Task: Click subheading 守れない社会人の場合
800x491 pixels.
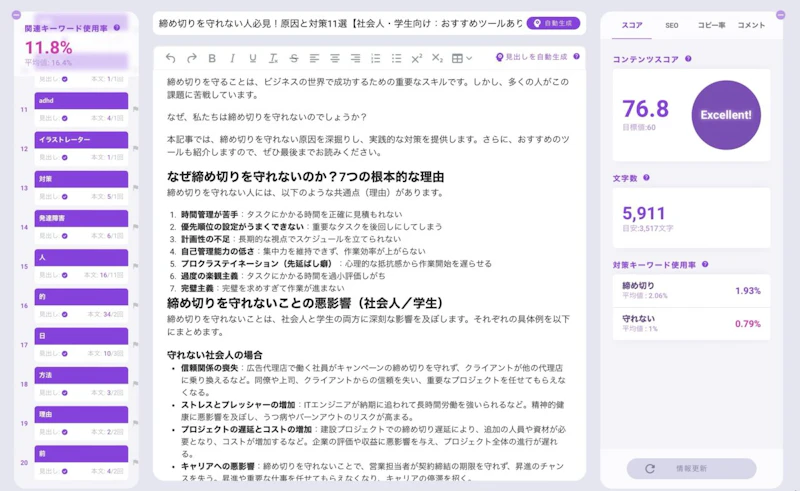Action: pyautogui.click(x=215, y=355)
